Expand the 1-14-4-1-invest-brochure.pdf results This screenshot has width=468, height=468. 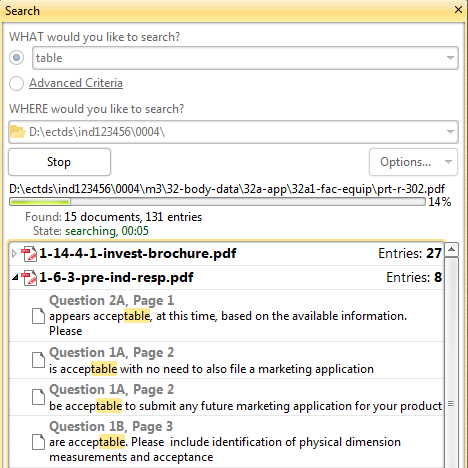(x=14, y=254)
